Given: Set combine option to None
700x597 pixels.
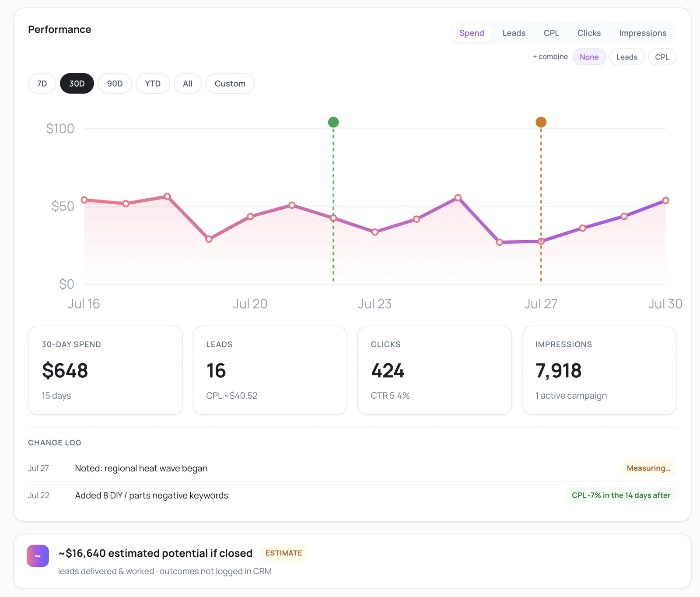Looking at the screenshot, I should pos(589,57).
